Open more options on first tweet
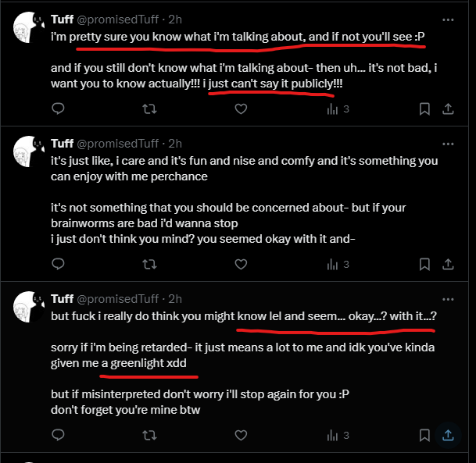 [448, 20]
